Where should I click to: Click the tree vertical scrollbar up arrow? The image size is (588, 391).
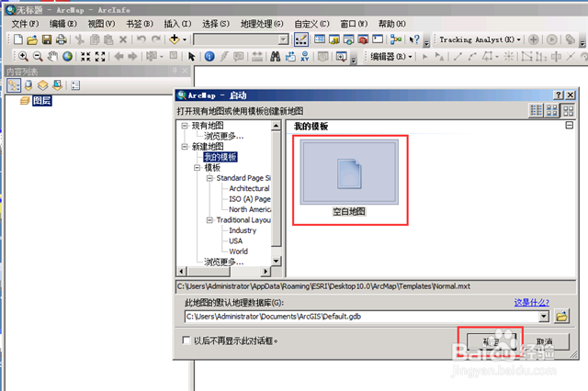click(x=276, y=126)
